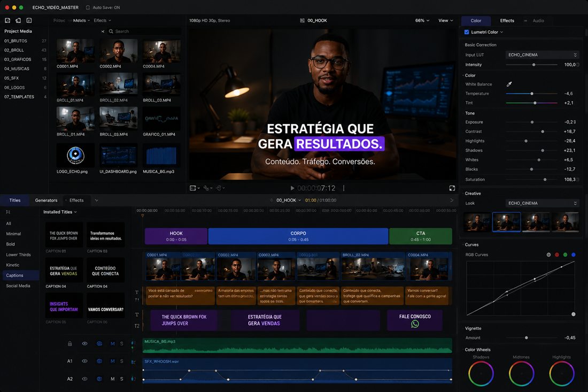The width and height of the screenshot is (588, 392).
Task: Toggle visibility eye on track A2
Action: point(85,379)
